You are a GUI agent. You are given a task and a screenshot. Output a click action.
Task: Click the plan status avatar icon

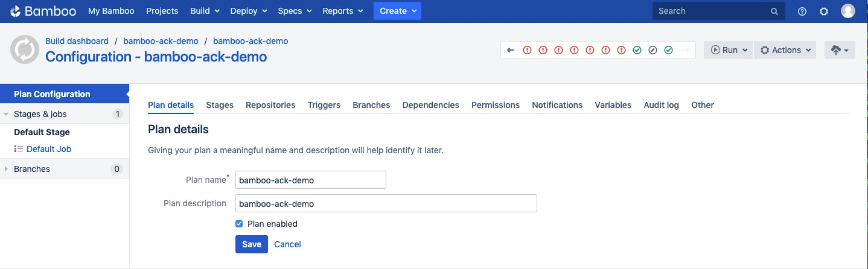25,49
